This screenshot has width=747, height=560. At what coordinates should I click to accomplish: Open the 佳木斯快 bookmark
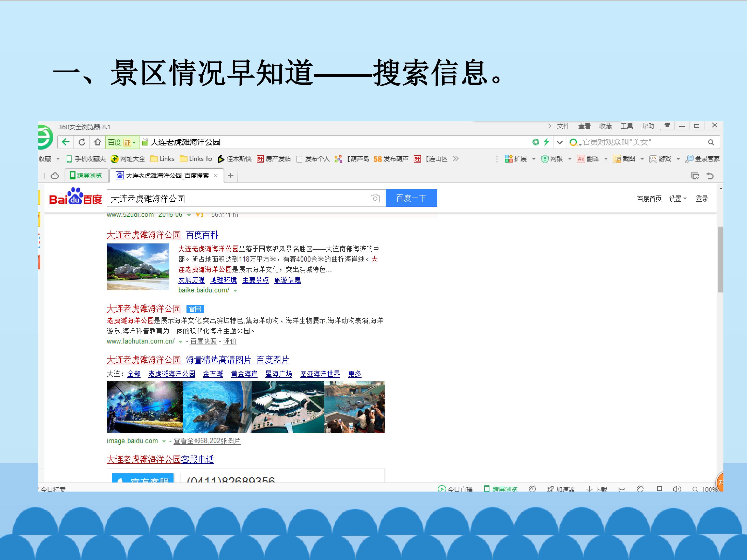(234, 159)
